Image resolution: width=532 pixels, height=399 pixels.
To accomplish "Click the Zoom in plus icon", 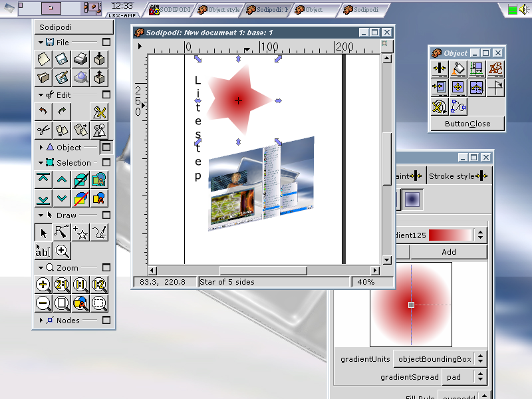I will [x=43, y=285].
